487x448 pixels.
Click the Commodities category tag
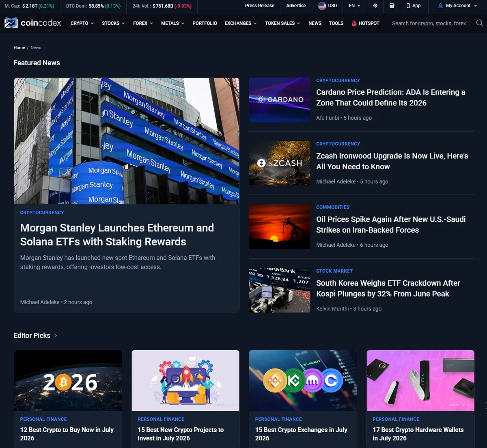pos(333,207)
